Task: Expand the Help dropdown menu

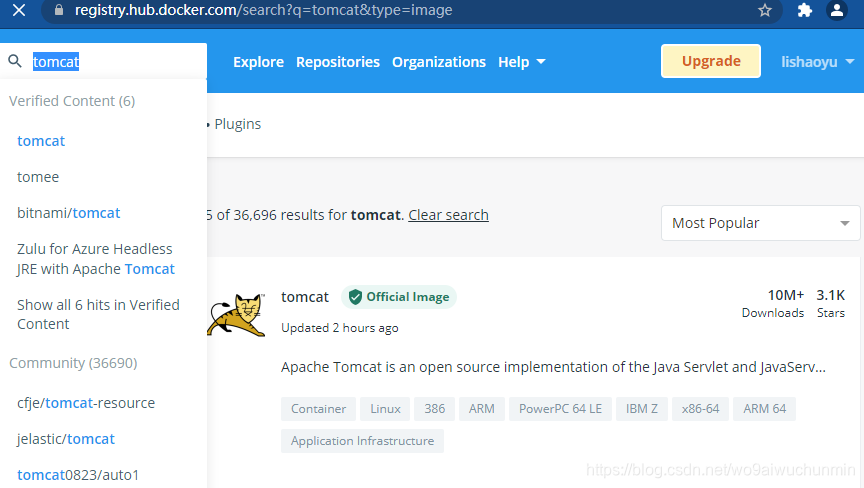Action: 522,62
